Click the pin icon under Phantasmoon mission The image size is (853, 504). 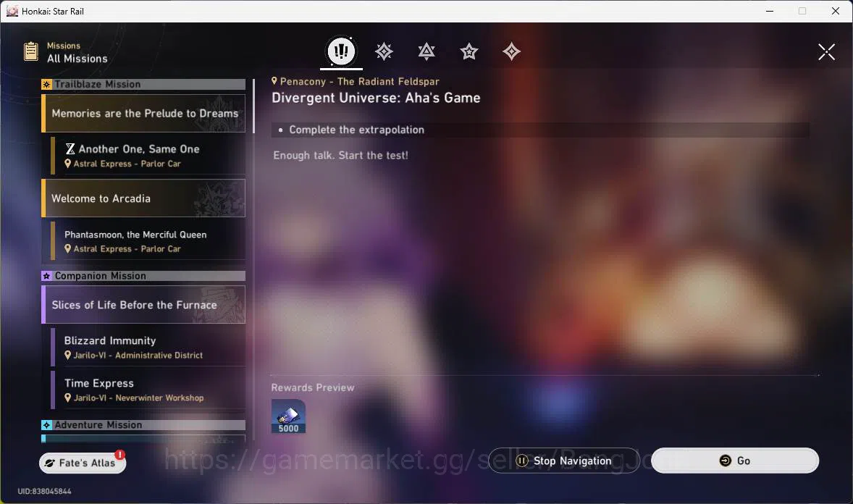[68, 248]
